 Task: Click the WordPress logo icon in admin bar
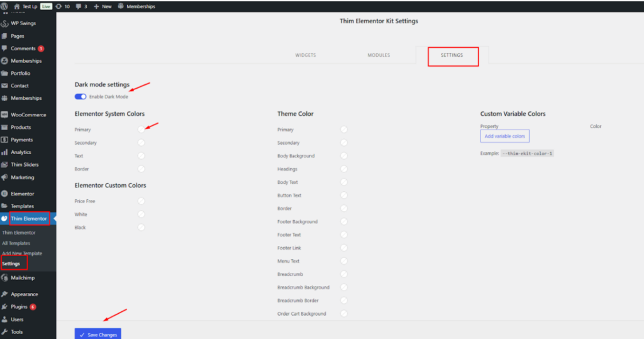tap(4, 6)
